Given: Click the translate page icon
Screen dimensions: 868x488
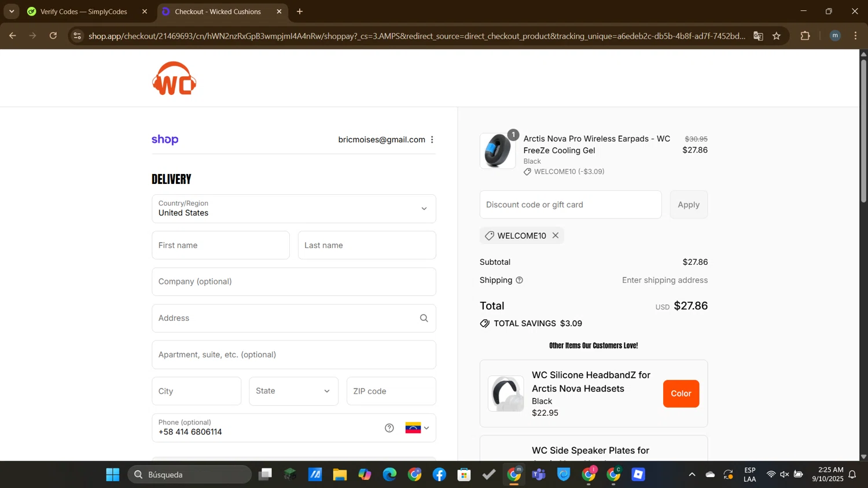Looking at the screenshot, I should tap(758, 36).
